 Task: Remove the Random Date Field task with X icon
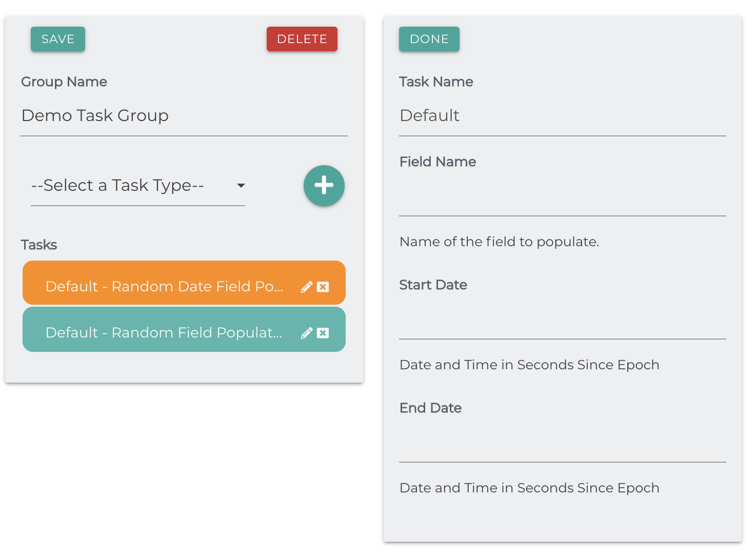(x=323, y=287)
